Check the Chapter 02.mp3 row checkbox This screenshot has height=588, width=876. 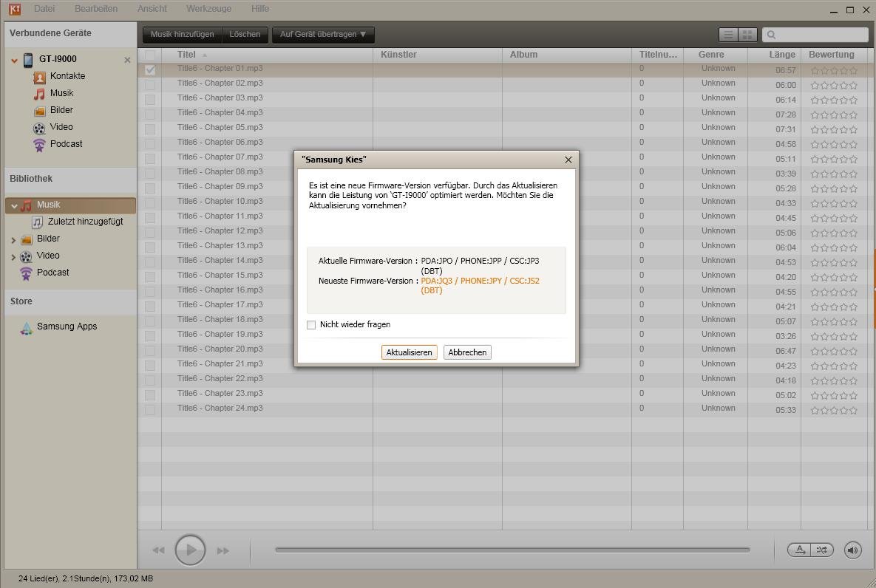tap(150, 84)
